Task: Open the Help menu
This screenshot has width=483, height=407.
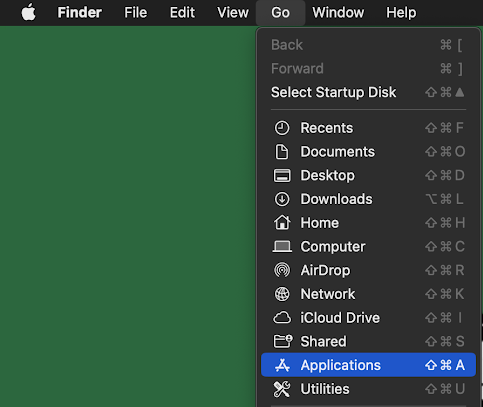Action: [x=401, y=13]
